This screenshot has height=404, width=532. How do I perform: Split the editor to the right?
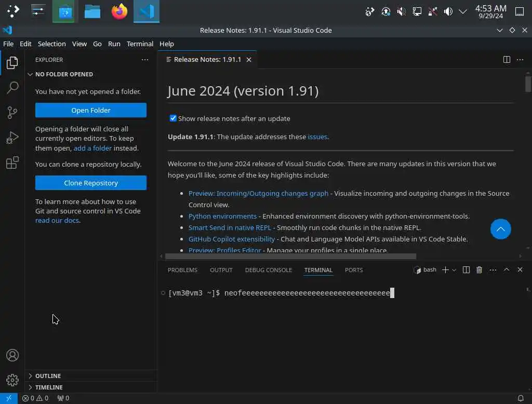(507, 60)
